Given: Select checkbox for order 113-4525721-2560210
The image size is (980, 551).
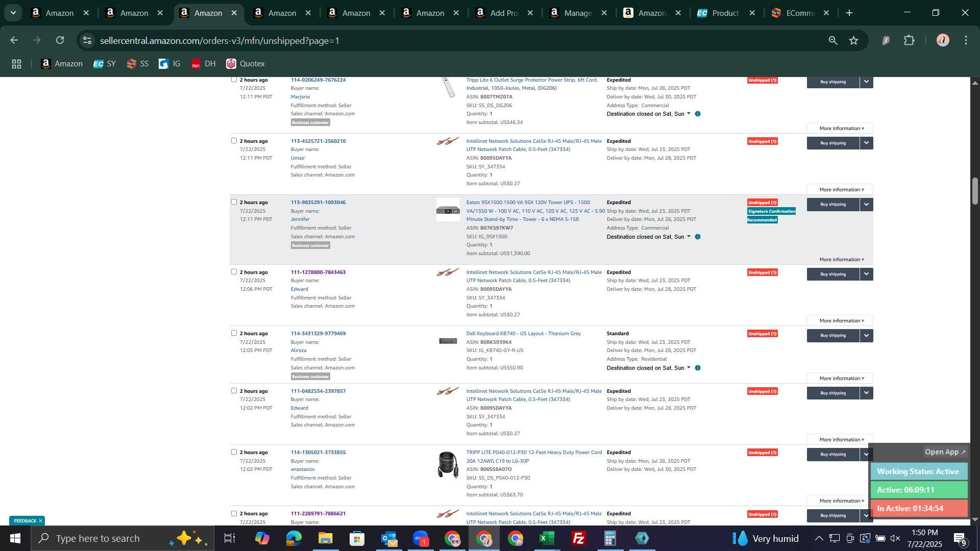Looking at the screenshot, I should (x=234, y=141).
